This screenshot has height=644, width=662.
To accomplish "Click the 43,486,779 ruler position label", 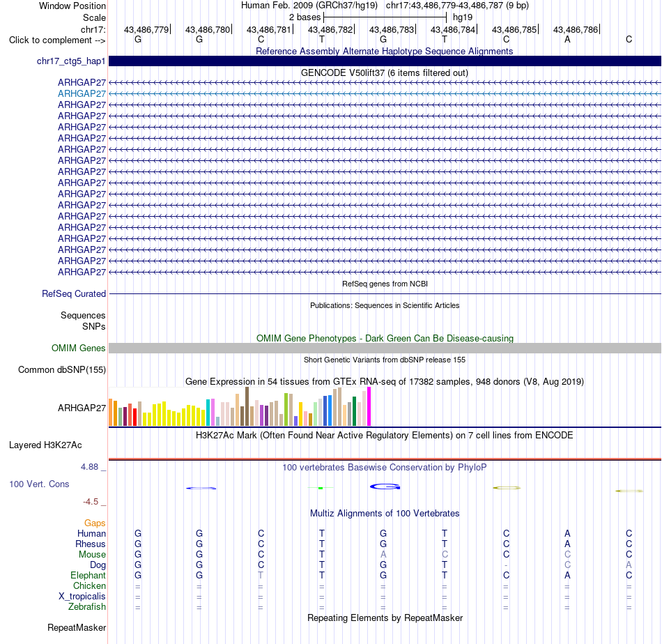I will (146, 29).
